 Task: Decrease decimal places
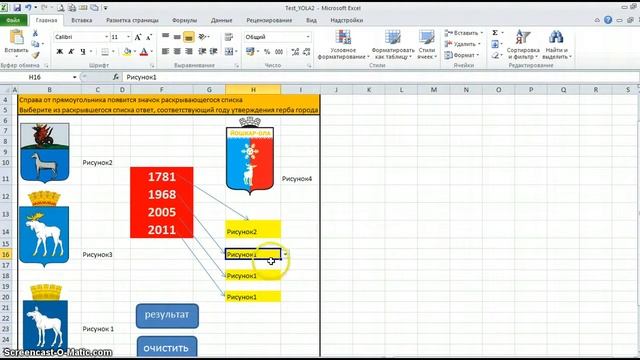click(307, 52)
